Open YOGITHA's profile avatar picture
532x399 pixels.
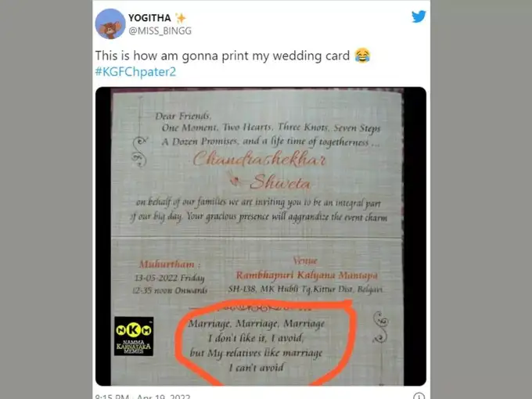coord(110,24)
